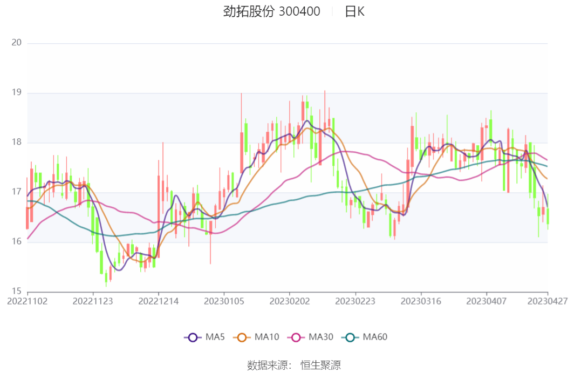Click the 日K label in the title
The width and height of the screenshot is (588, 372).
point(354,11)
